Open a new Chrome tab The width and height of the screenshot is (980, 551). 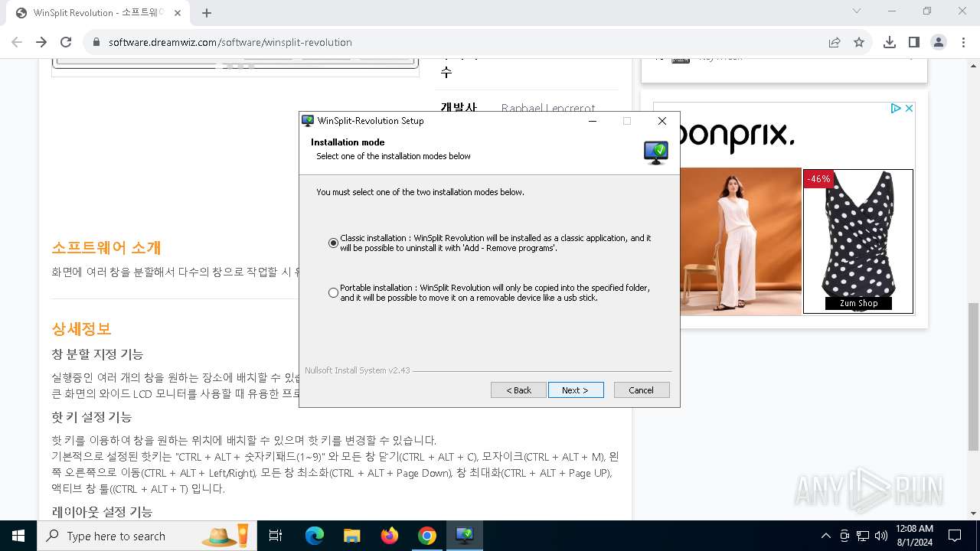pos(207,12)
